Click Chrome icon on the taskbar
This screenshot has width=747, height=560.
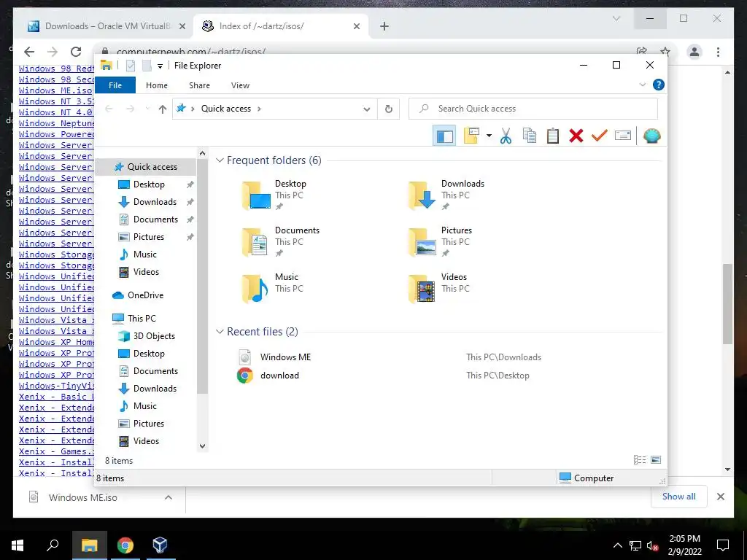coord(125,545)
